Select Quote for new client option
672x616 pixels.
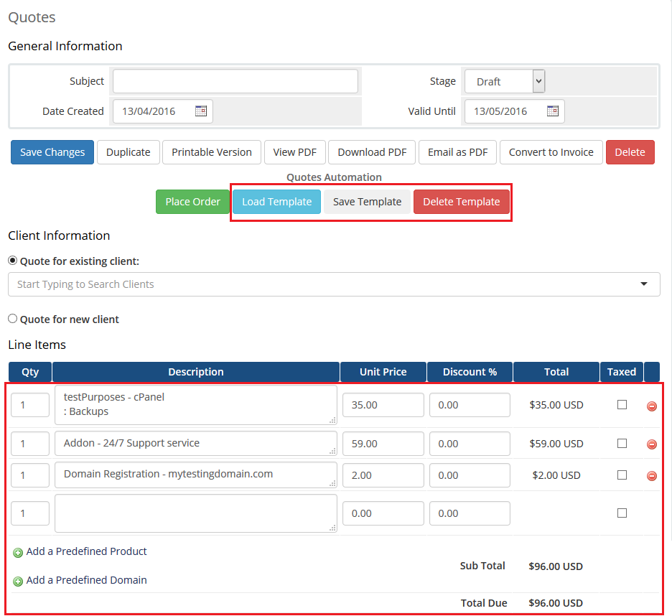(x=13, y=319)
